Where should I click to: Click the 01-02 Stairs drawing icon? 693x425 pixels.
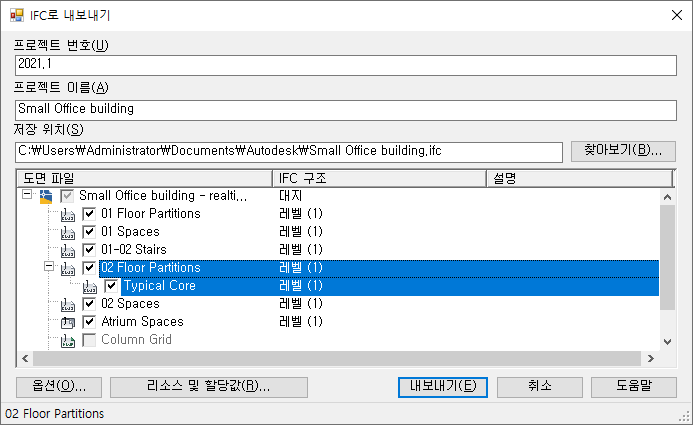(x=68, y=250)
